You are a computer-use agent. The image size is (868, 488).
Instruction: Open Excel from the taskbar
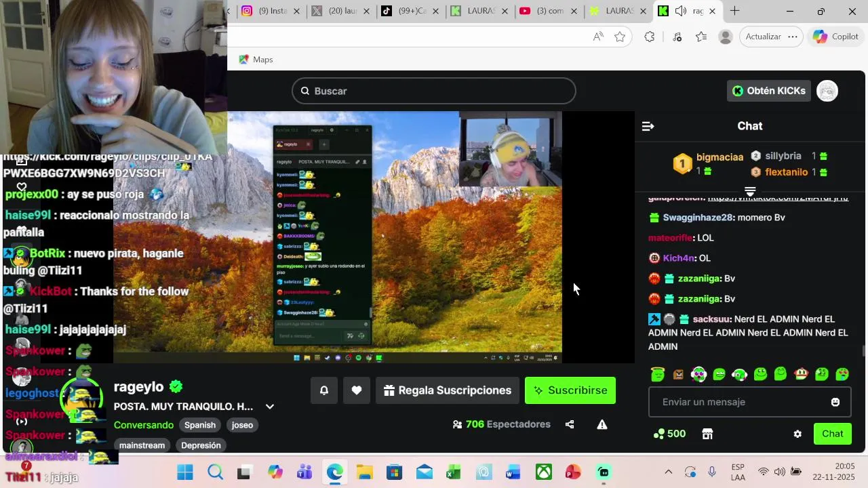454,472
